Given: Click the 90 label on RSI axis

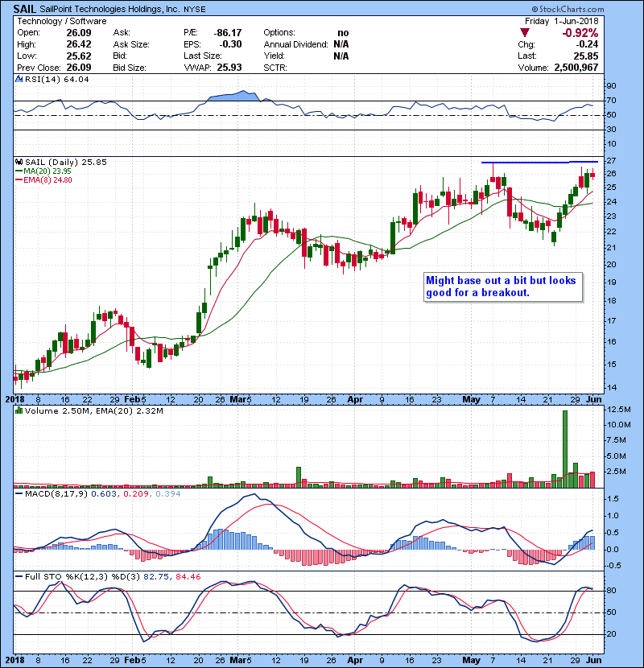Looking at the screenshot, I should pyautogui.click(x=611, y=86).
